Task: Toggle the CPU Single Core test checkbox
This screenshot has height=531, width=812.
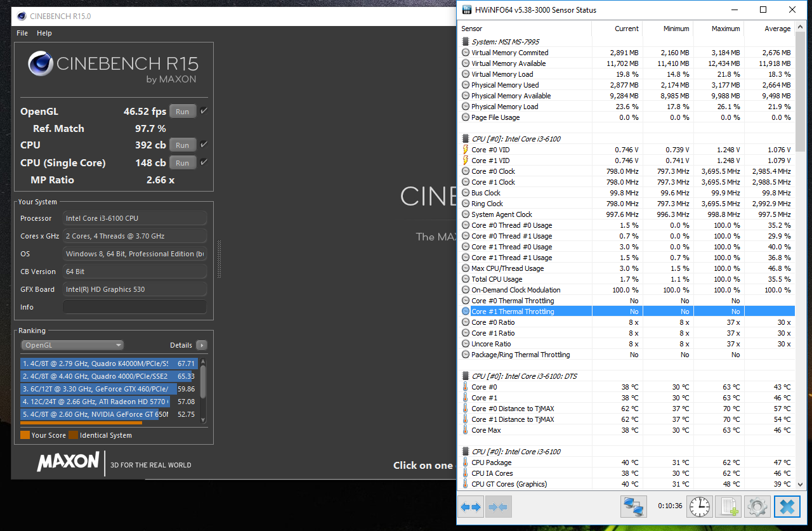Action: click(204, 162)
